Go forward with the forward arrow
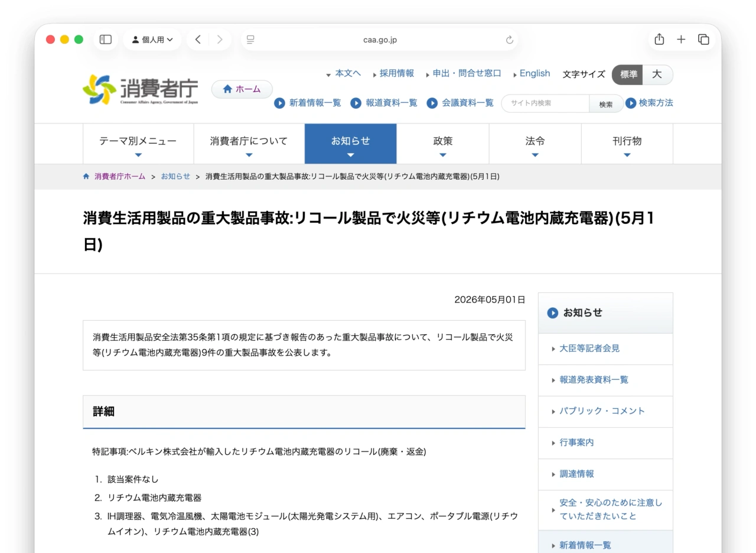756x553 pixels. tap(220, 40)
